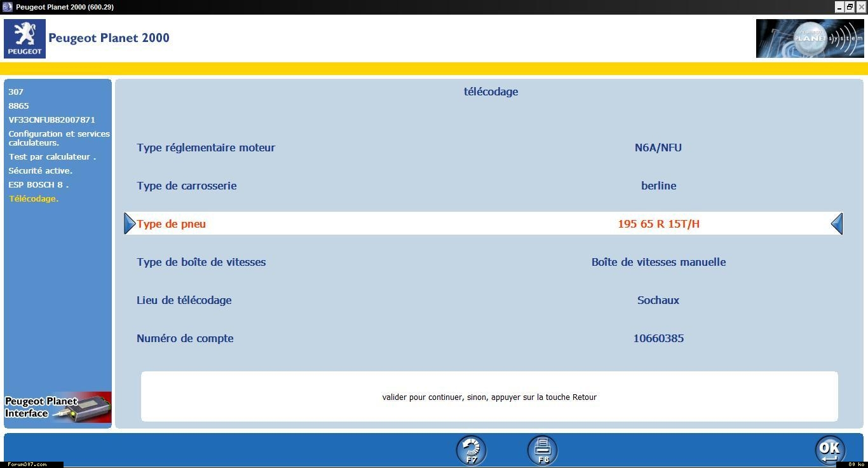The image size is (868, 468).
Task: Click the Peugeot lion logo
Action: [25, 39]
